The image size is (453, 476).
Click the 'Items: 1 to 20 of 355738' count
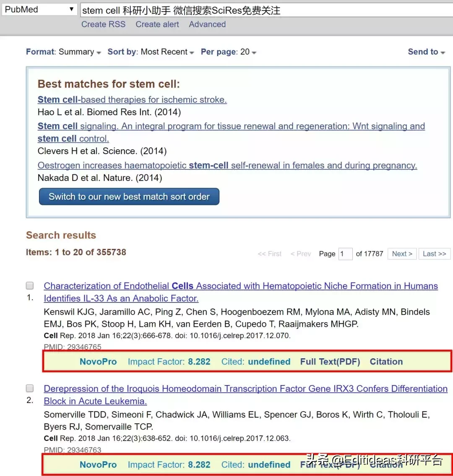coord(76,252)
